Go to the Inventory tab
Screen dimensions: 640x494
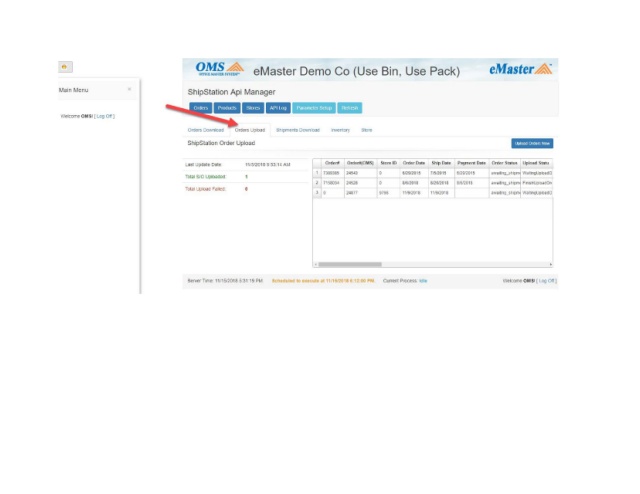340,130
